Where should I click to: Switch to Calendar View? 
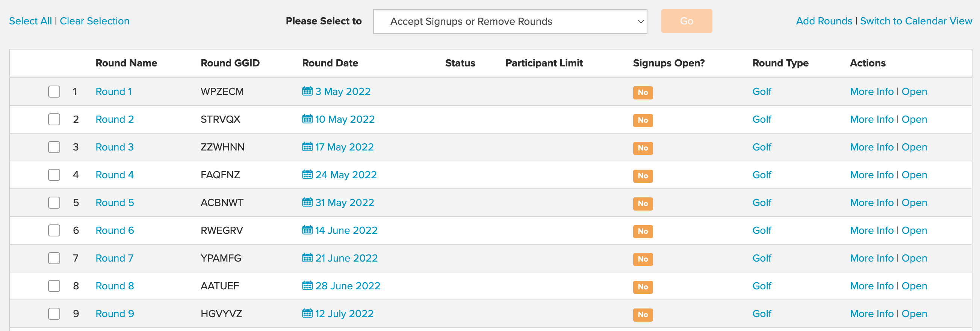point(916,21)
